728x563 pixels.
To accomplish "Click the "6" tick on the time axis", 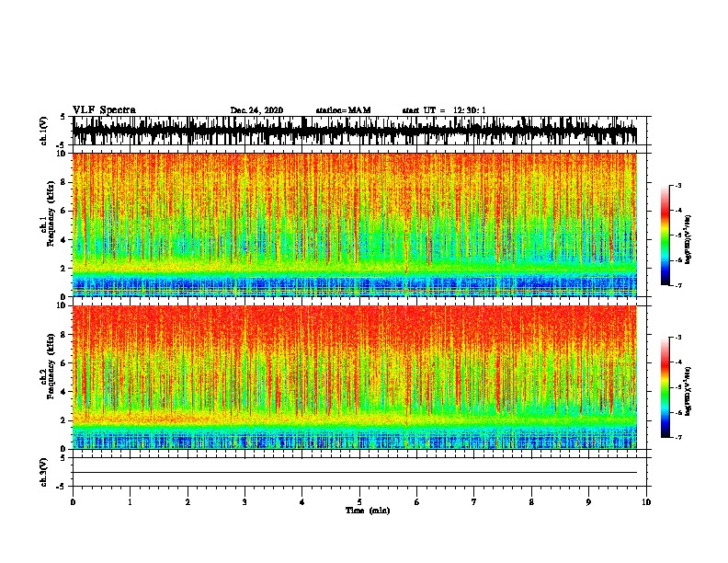I will click(x=417, y=502).
